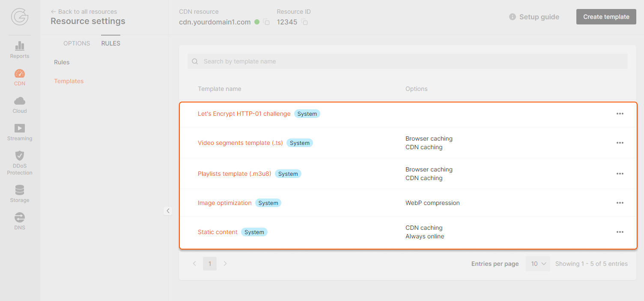Open the Cloud section icon

20,101
